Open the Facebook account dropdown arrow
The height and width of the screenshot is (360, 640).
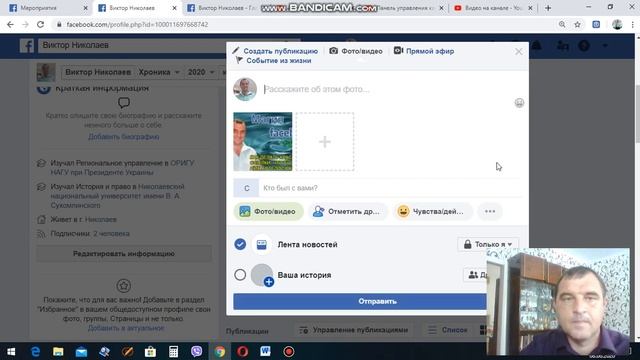605,45
